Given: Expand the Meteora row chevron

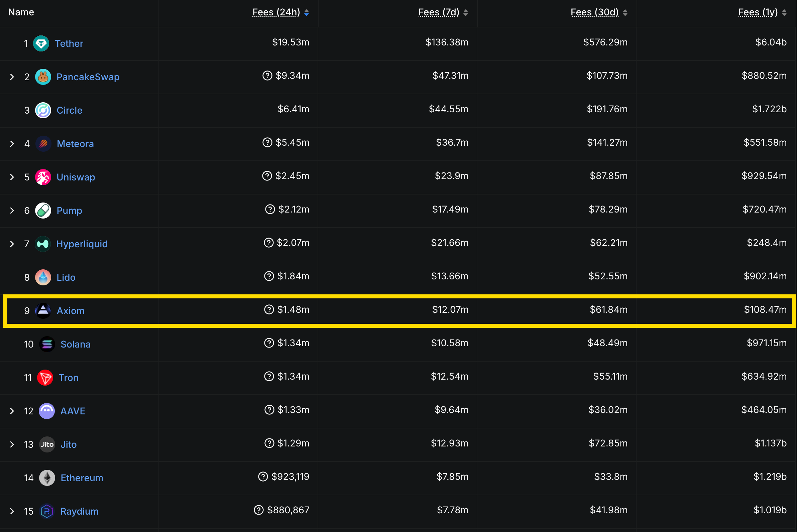Looking at the screenshot, I should tap(12, 144).
